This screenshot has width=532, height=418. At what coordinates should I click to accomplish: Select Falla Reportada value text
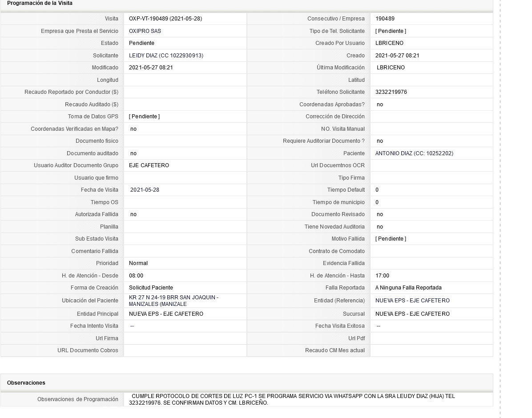click(408, 288)
